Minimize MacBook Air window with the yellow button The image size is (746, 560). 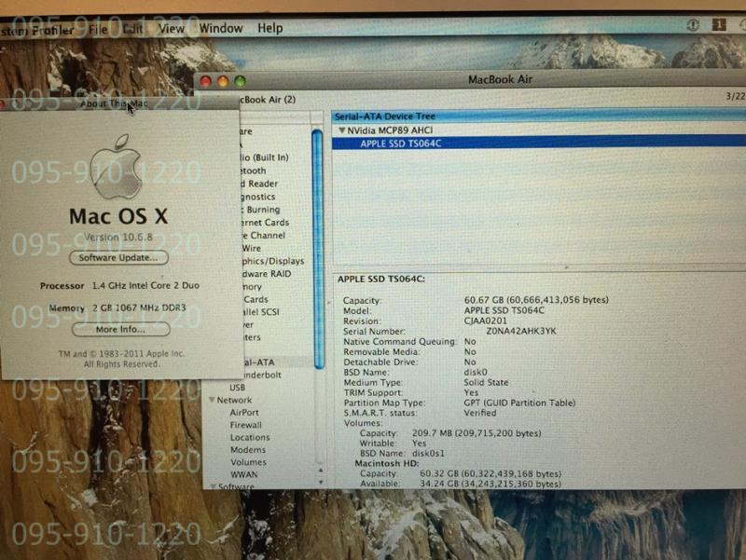pyautogui.click(x=223, y=81)
